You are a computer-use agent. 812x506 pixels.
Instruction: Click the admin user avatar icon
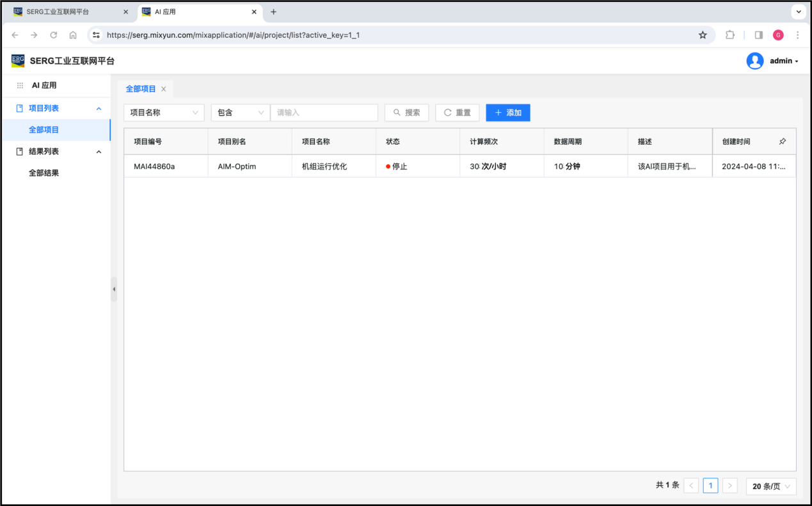755,61
